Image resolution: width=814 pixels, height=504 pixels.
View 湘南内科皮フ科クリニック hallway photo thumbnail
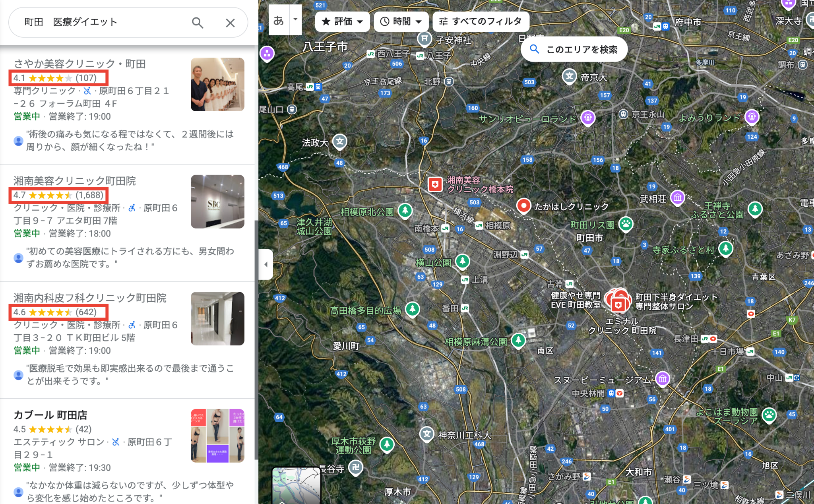tap(217, 318)
